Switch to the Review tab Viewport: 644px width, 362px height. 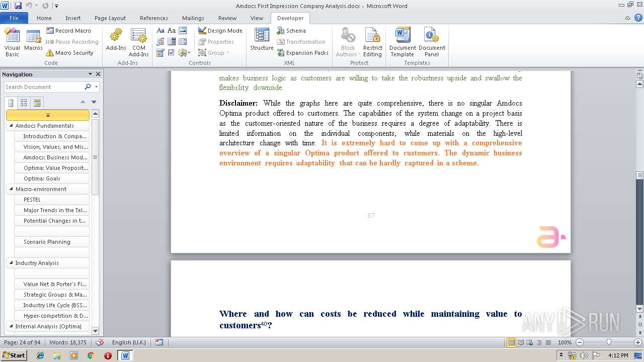(227, 18)
